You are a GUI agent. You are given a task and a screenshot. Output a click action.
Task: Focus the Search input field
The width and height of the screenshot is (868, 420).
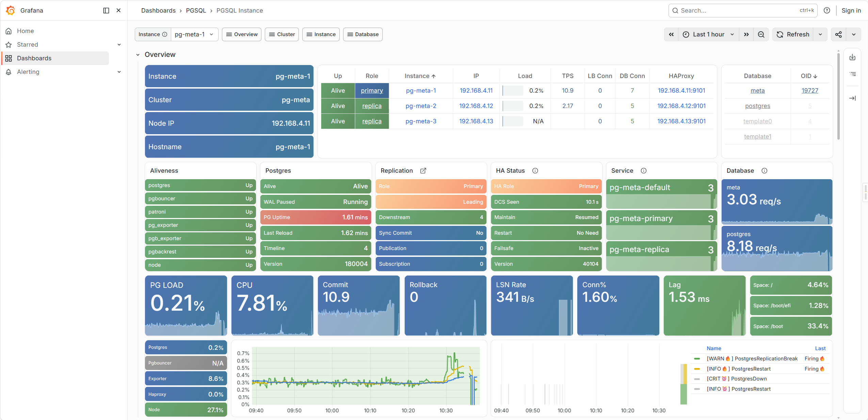[x=743, y=11]
